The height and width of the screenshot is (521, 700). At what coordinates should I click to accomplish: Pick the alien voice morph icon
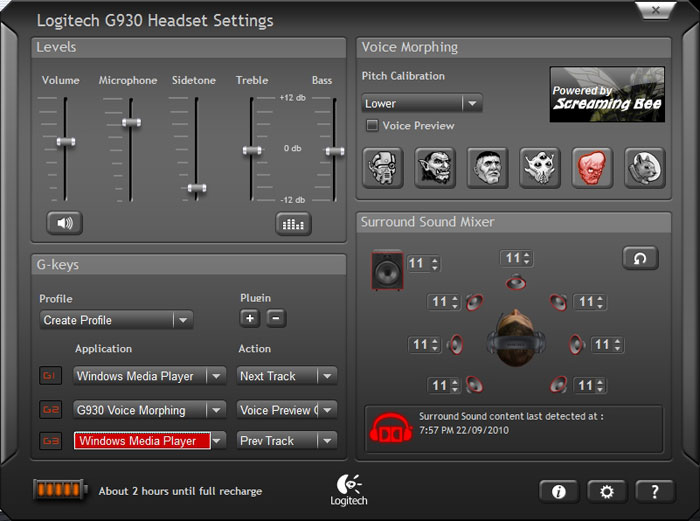click(540, 168)
